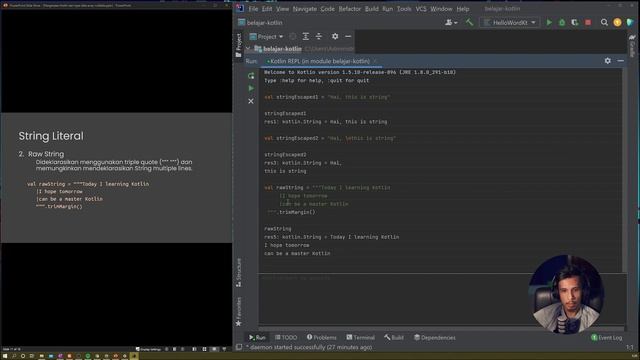640x360 pixels.
Task: Open Run tool window gear settings
Action: point(608,61)
